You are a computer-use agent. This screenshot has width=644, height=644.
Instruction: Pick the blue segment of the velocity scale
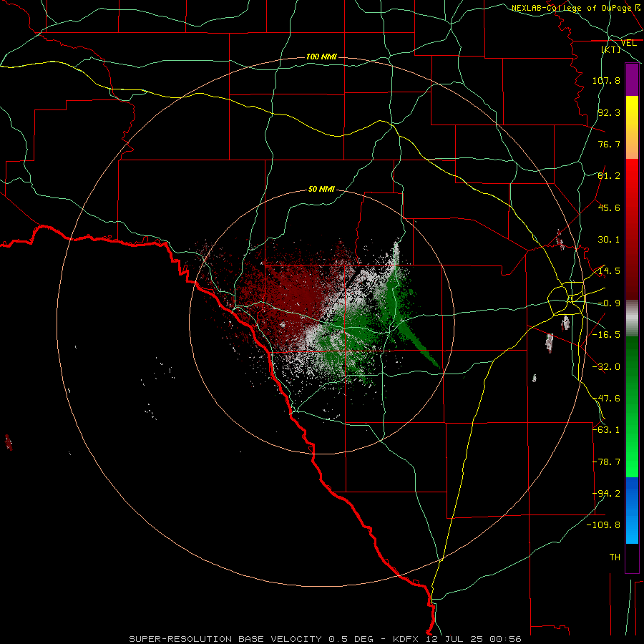pos(632,510)
